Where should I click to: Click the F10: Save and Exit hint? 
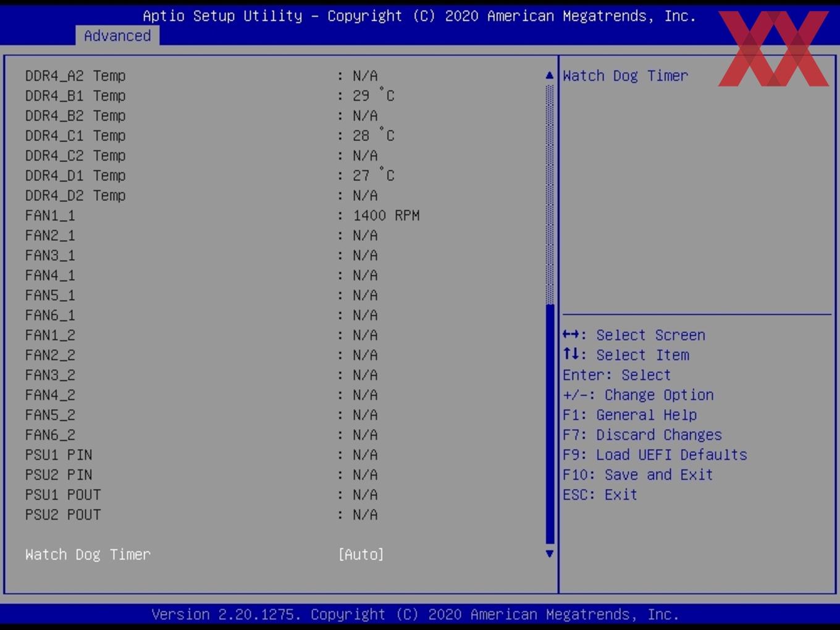pos(638,475)
